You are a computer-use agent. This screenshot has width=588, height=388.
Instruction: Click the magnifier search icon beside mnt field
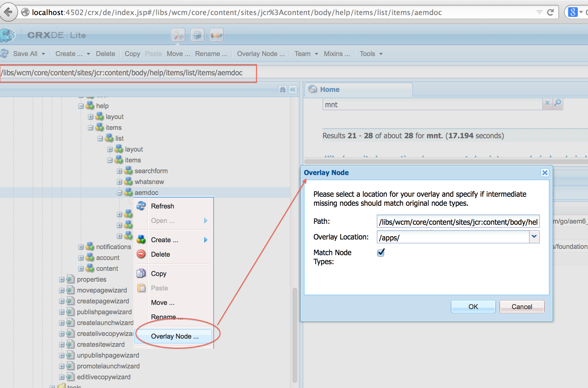558,103
